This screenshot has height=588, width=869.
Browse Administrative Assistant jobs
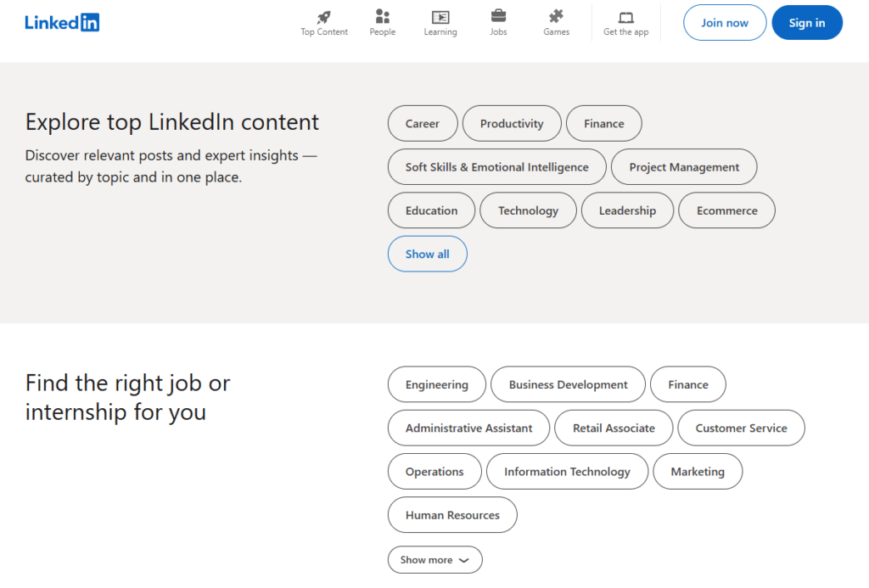click(468, 428)
